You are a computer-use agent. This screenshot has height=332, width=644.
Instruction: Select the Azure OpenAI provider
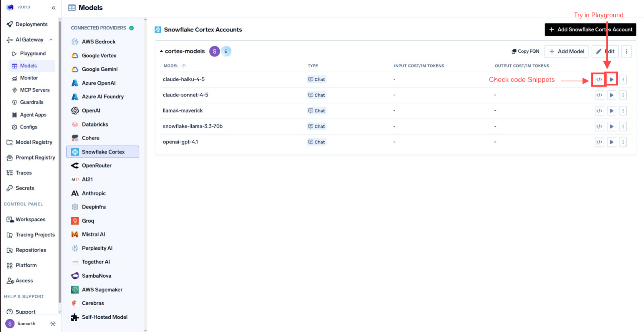click(103, 83)
